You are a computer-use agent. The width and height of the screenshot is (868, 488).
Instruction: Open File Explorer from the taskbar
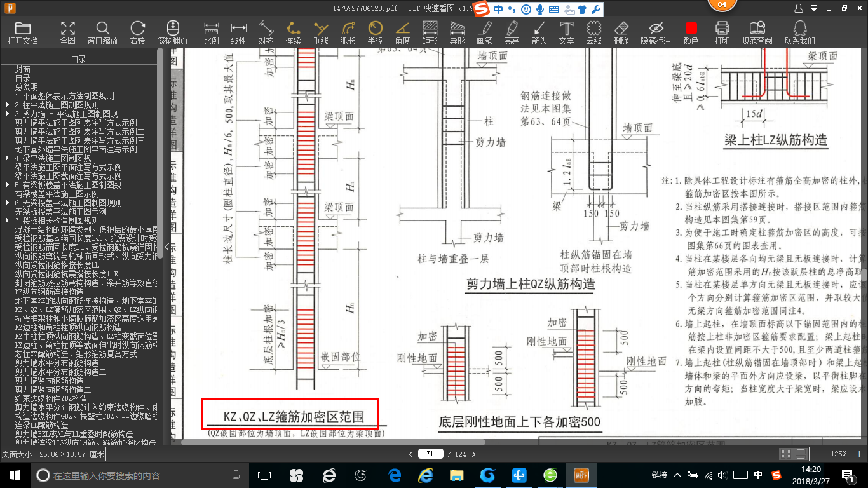456,475
